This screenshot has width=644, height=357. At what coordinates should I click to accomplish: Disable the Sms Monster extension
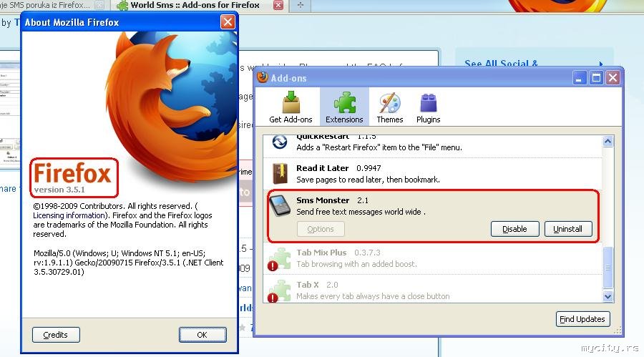514,229
